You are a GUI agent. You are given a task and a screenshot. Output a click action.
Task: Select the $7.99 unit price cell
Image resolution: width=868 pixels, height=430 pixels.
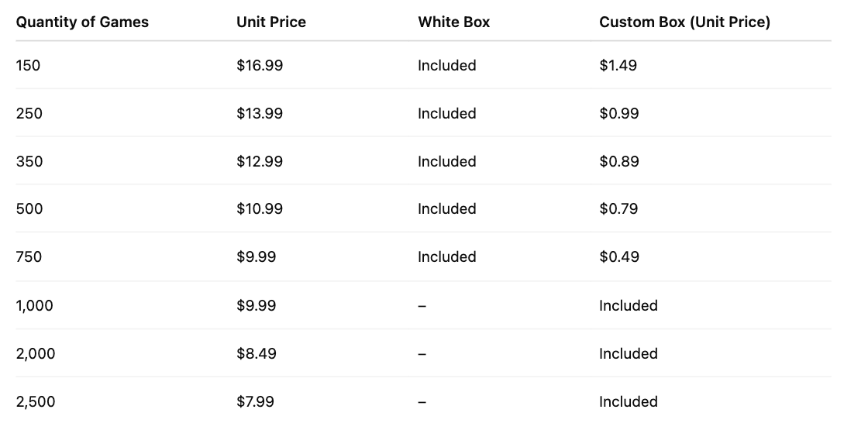click(x=256, y=402)
